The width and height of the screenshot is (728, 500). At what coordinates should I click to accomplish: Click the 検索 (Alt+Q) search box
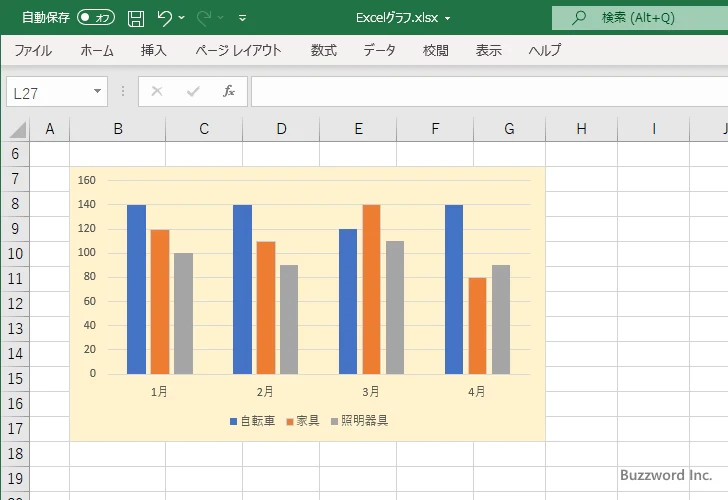click(x=640, y=18)
